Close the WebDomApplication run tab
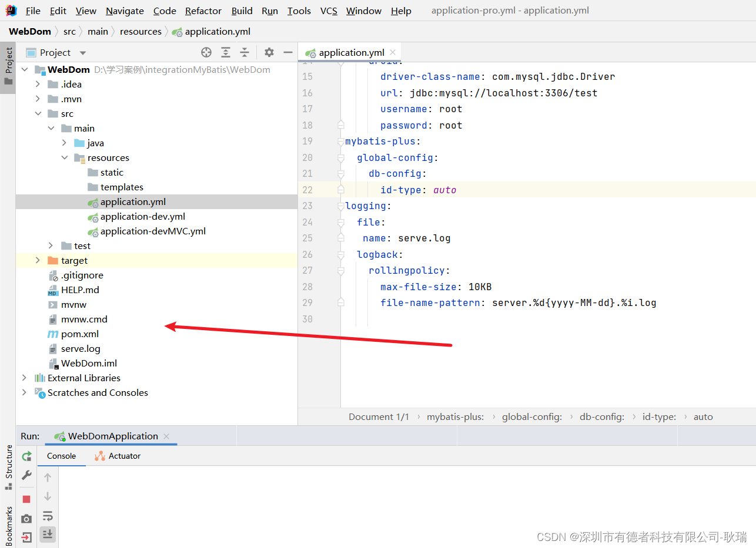The height and width of the screenshot is (548, 756). click(166, 436)
